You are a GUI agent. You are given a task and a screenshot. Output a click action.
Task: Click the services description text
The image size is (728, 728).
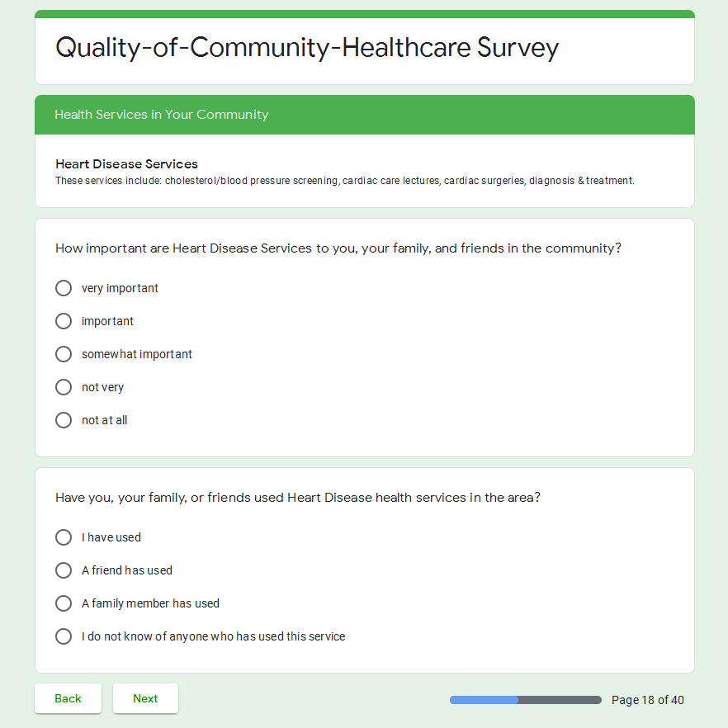[344, 181]
